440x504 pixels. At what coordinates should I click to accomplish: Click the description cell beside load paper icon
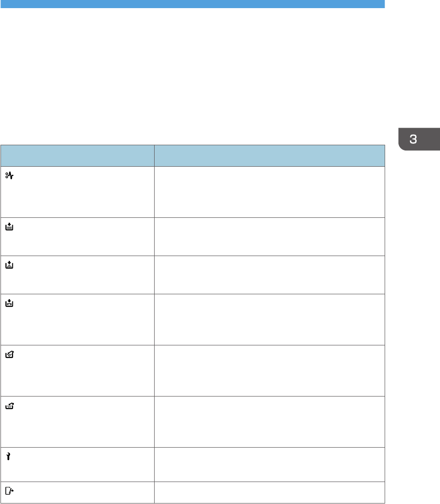270,236
